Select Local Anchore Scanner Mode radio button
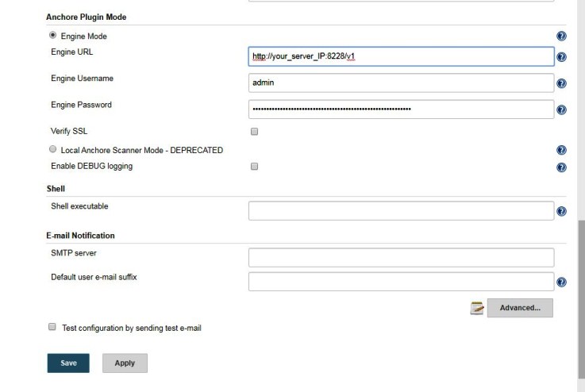585x392 pixels. (53, 149)
